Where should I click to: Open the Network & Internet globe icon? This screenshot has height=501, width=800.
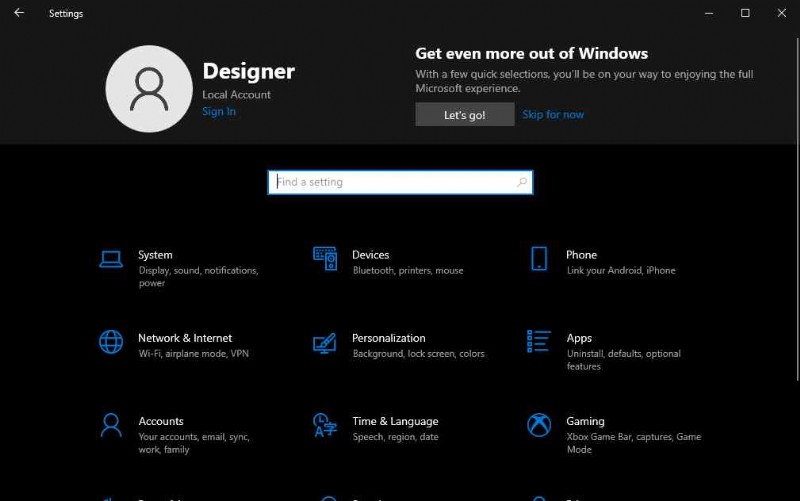pyautogui.click(x=111, y=342)
